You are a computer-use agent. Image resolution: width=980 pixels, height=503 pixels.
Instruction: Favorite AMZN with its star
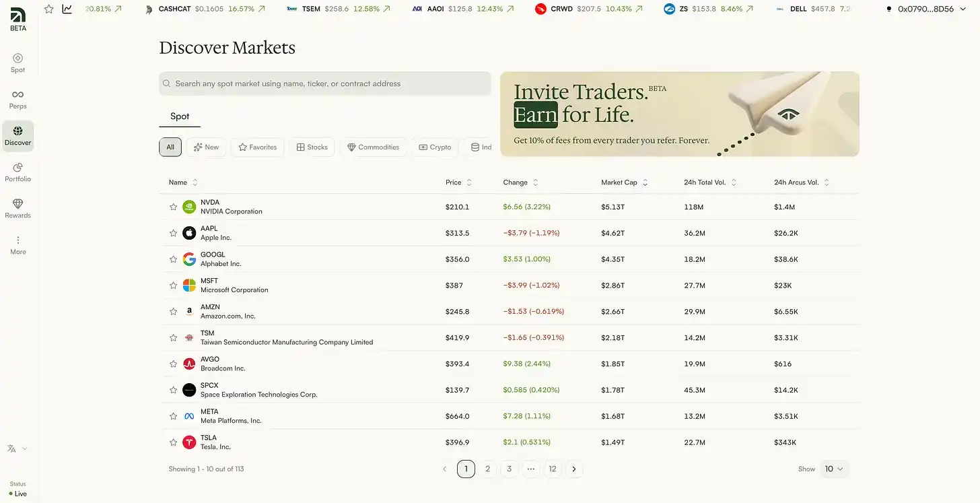pos(173,312)
